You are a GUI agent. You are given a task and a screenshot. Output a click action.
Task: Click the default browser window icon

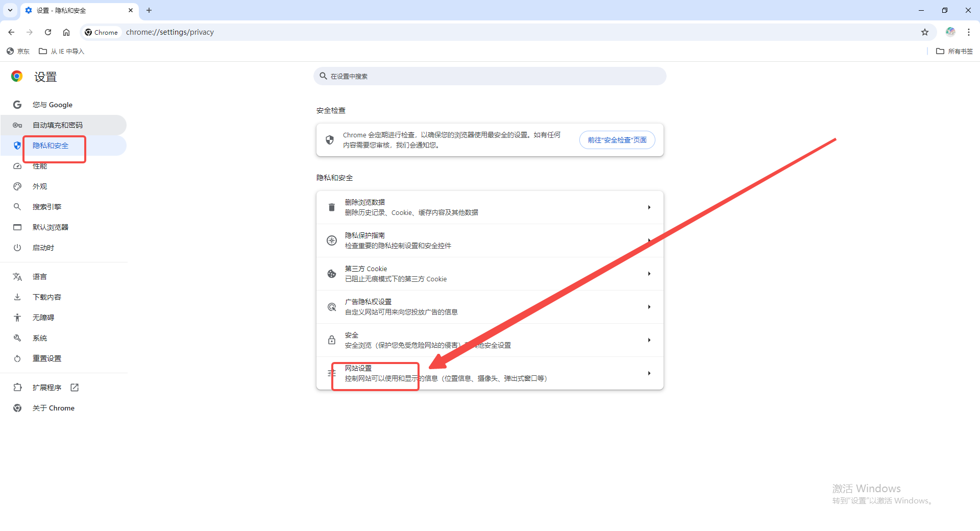pos(17,227)
